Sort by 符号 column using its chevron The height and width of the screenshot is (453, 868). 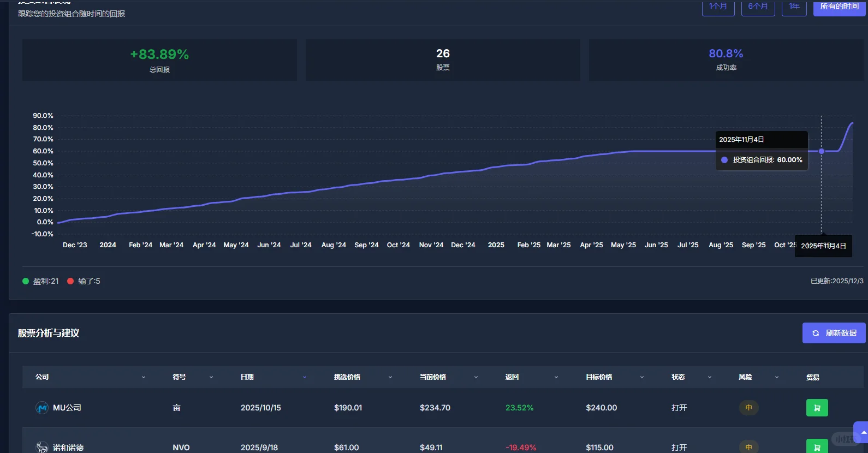(211, 377)
